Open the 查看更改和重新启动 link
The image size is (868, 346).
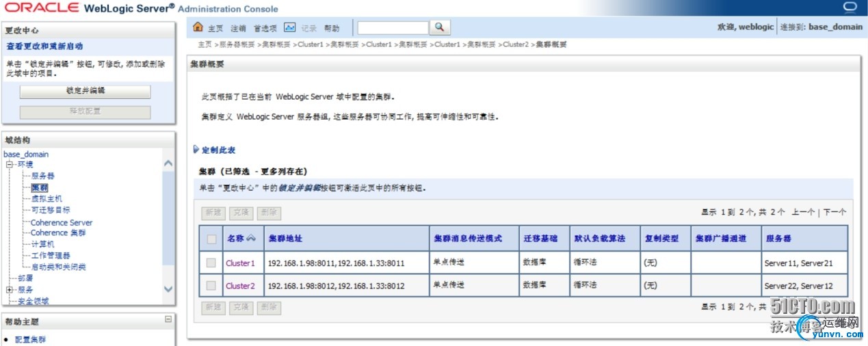point(44,46)
